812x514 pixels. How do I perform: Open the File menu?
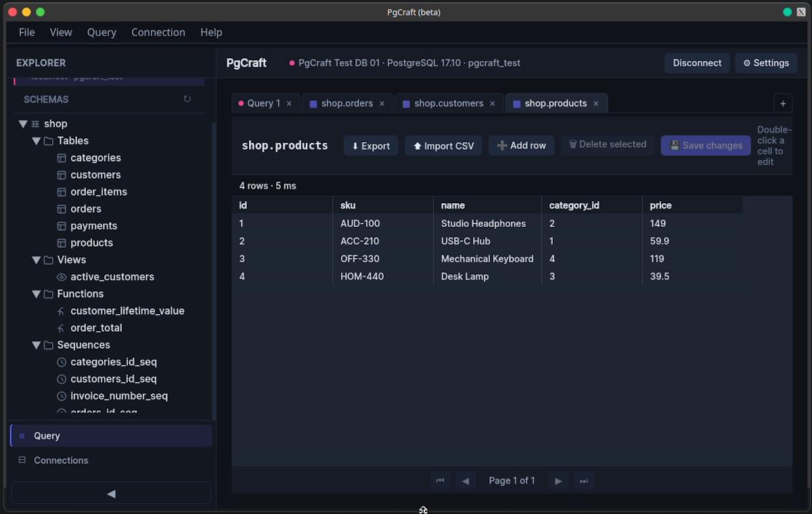27,33
